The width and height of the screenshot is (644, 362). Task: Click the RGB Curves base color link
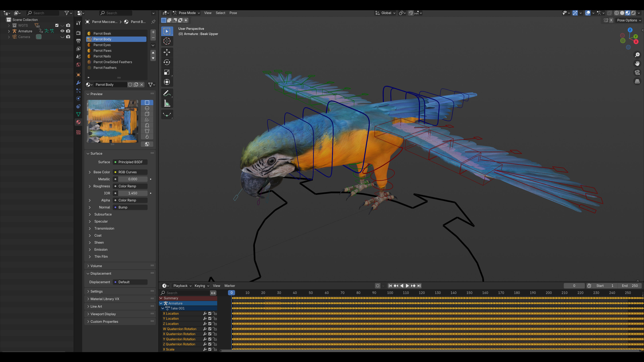(x=130, y=172)
